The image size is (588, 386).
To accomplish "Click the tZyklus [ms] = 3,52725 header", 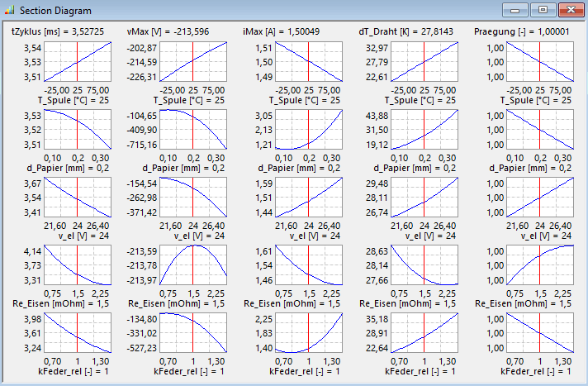I will [57, 31].
